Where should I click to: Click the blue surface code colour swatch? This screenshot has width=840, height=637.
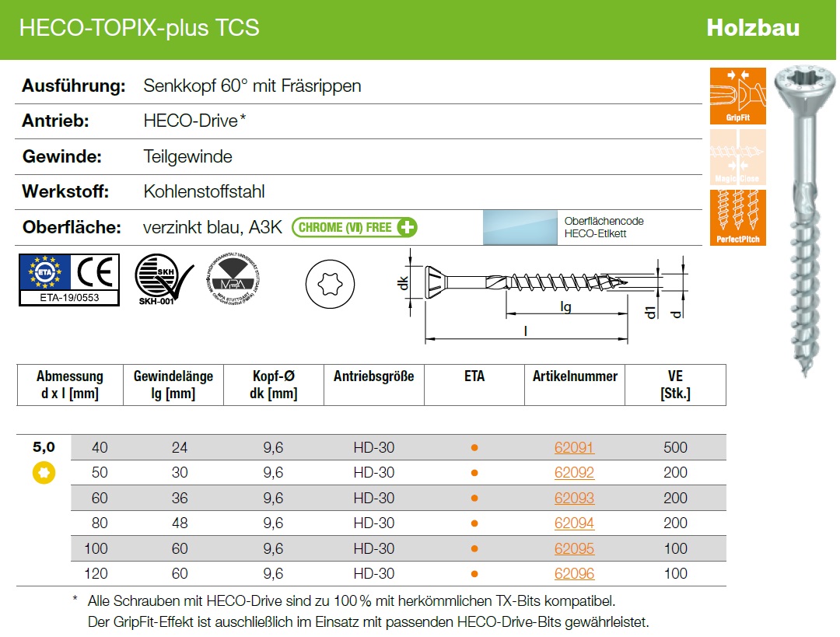coord(520,228)
